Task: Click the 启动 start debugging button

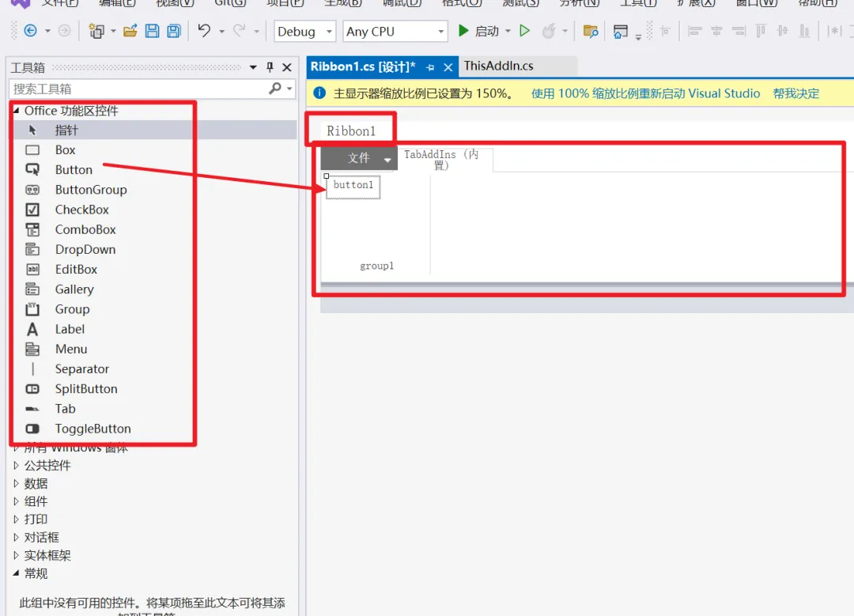Action: [x=478, y=31]
